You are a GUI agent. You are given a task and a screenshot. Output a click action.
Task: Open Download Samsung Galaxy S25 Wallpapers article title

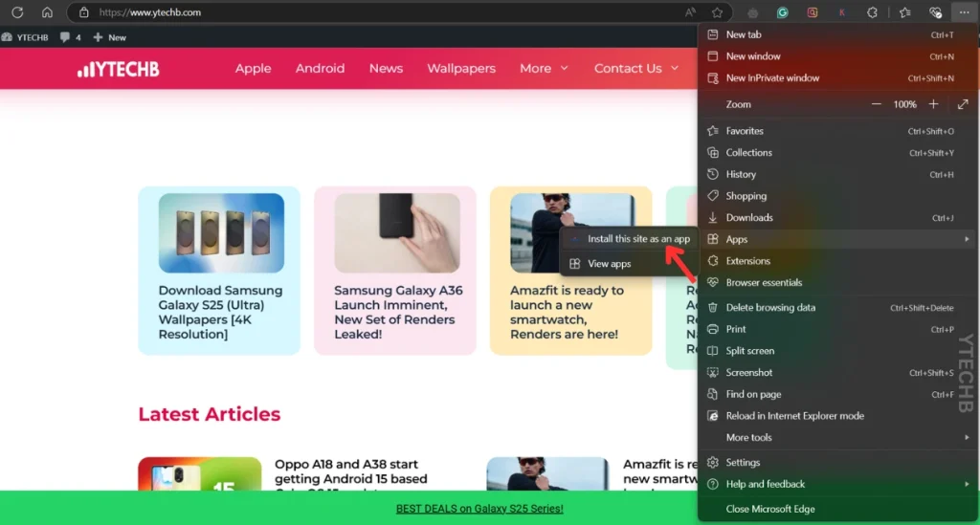pos(220,312)
